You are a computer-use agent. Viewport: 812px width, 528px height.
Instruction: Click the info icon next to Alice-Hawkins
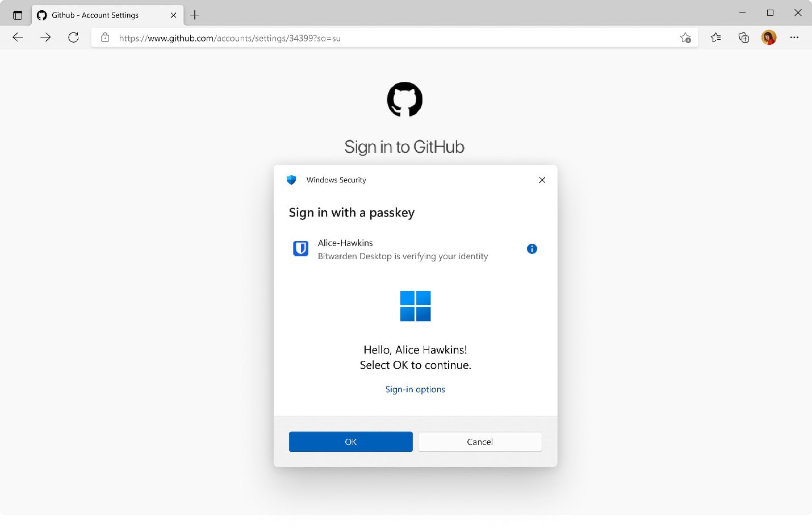tap(531, 248)
